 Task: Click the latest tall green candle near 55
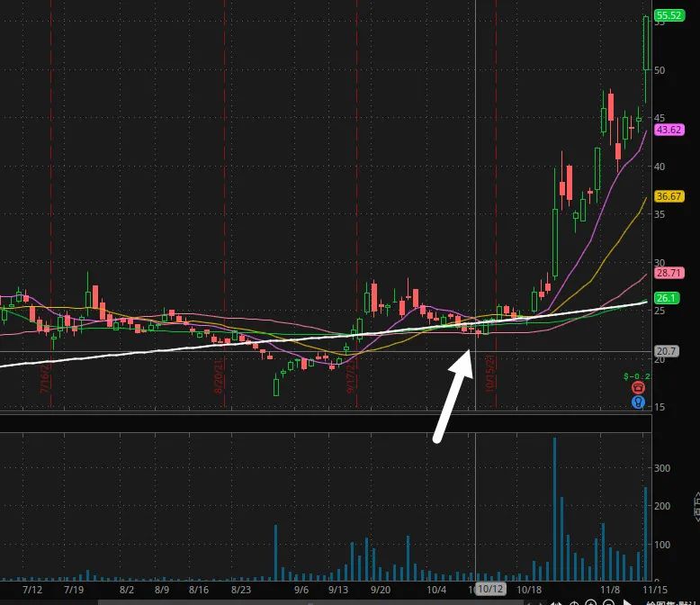coord(646,43)
